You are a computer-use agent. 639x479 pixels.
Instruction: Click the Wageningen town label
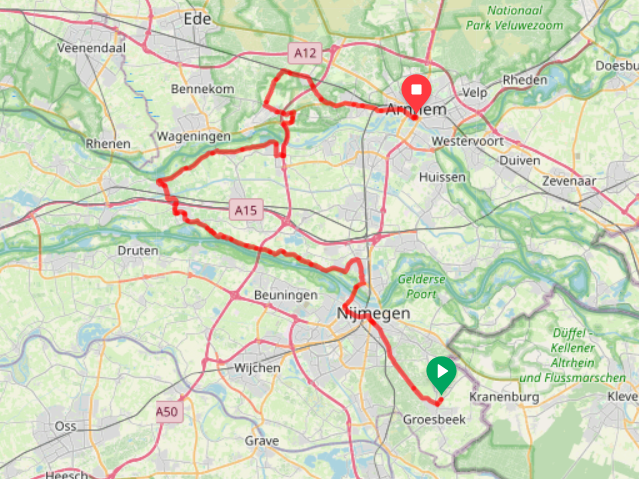(194, 137)
